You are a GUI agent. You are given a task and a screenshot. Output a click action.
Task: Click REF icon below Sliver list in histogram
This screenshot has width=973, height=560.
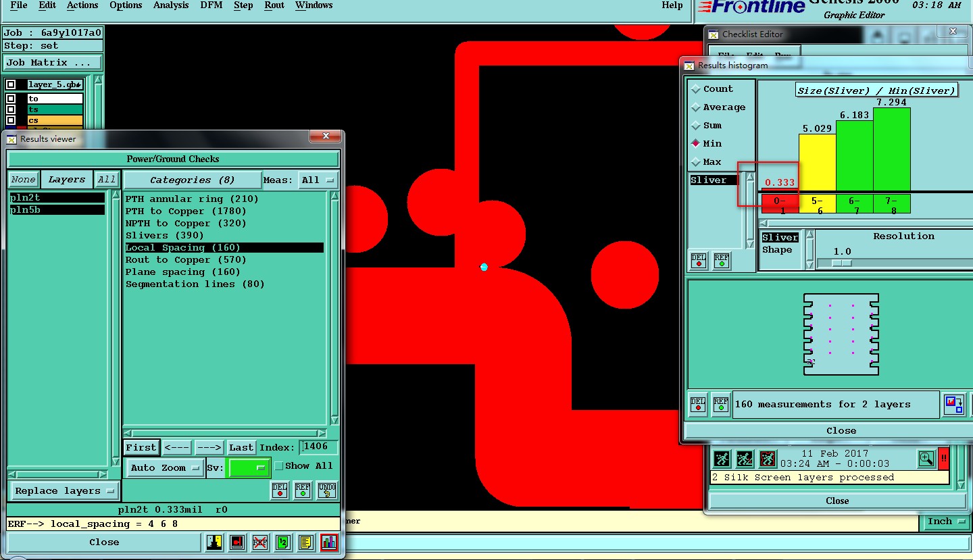[x=722, y=260]
